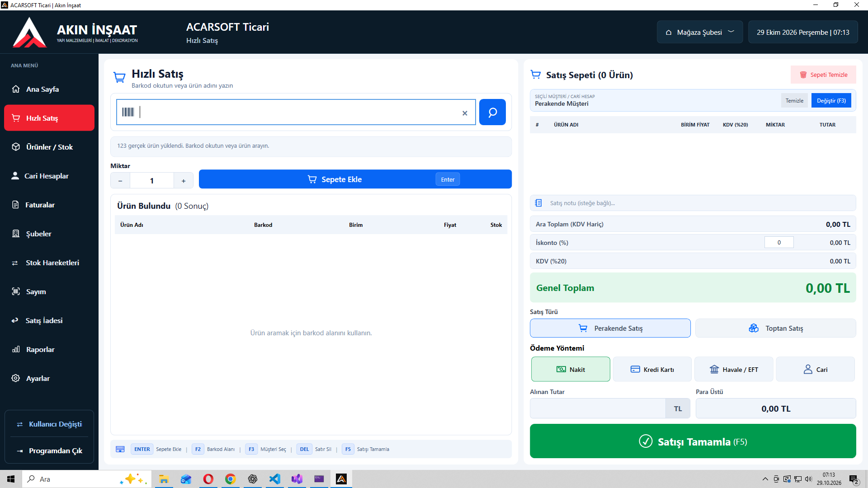Click the Ürün Adı column header
Viewport: 868px width, 488px height.
132,225
